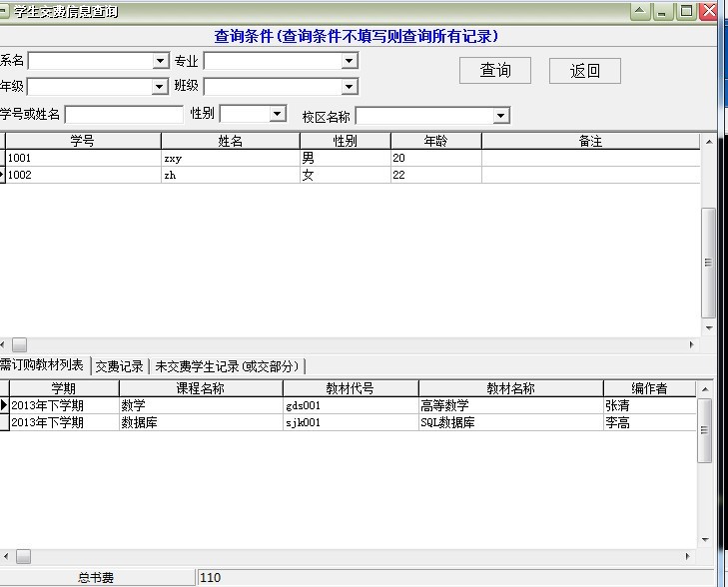Select the textbook name 高等数学

click(x=510, y=405)
